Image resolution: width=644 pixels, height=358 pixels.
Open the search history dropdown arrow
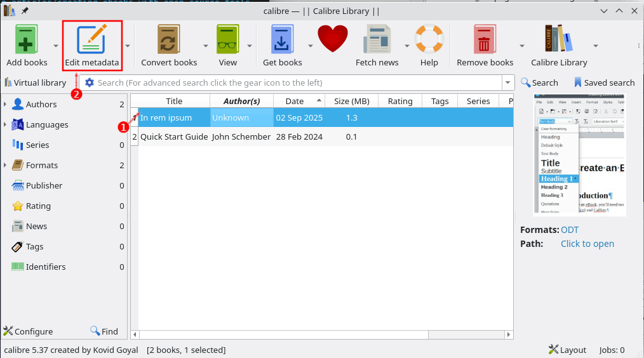(x=507, y=83)
